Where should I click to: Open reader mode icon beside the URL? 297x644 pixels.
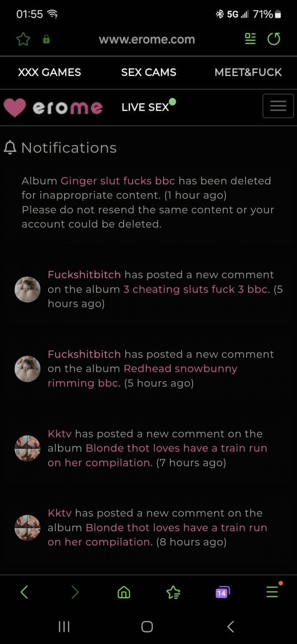click(250, 39)
